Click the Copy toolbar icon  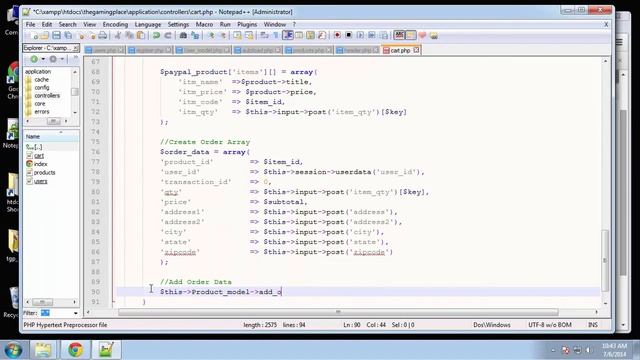[x=129, y=36]
